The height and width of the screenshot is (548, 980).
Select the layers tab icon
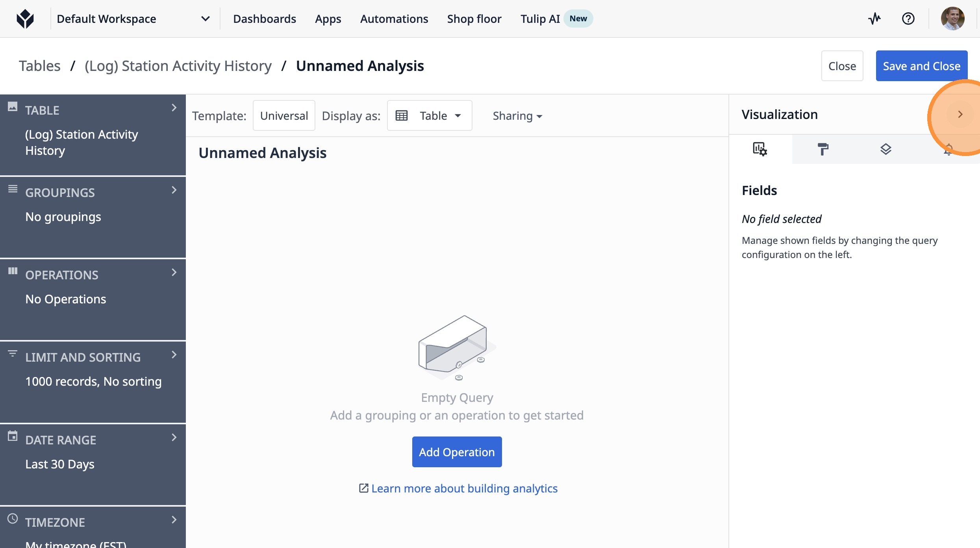pos(886,149)
